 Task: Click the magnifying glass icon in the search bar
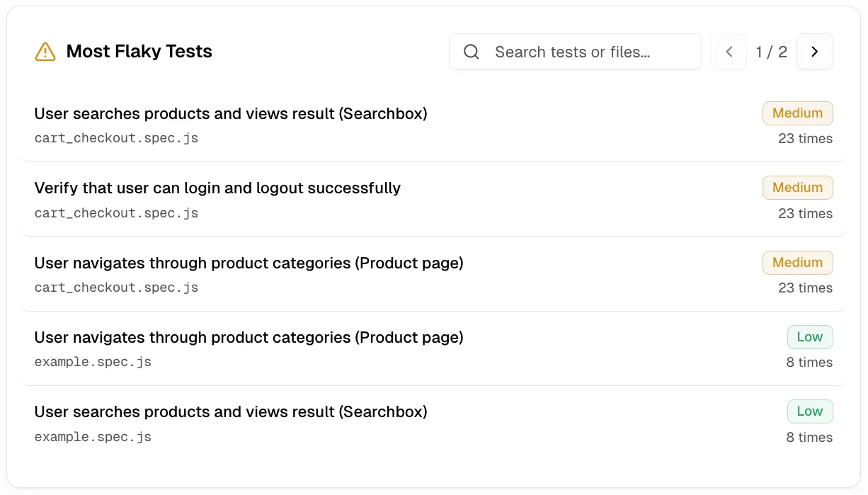point(472,52)
